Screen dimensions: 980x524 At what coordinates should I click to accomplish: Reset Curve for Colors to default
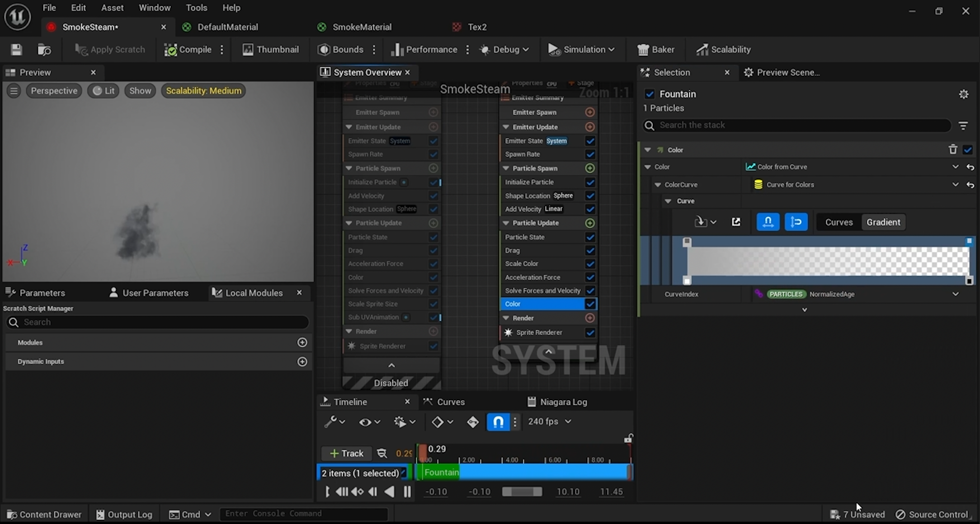(970, 185)
